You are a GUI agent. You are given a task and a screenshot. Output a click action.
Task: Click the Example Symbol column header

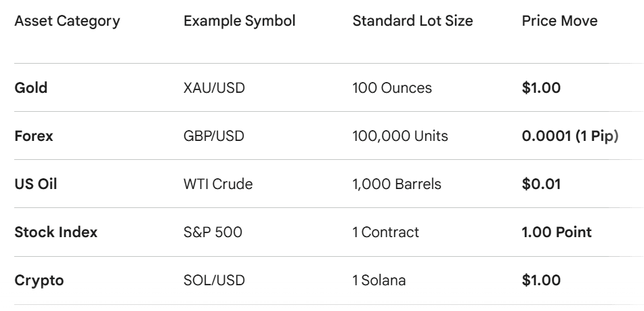tap(239, 21)
